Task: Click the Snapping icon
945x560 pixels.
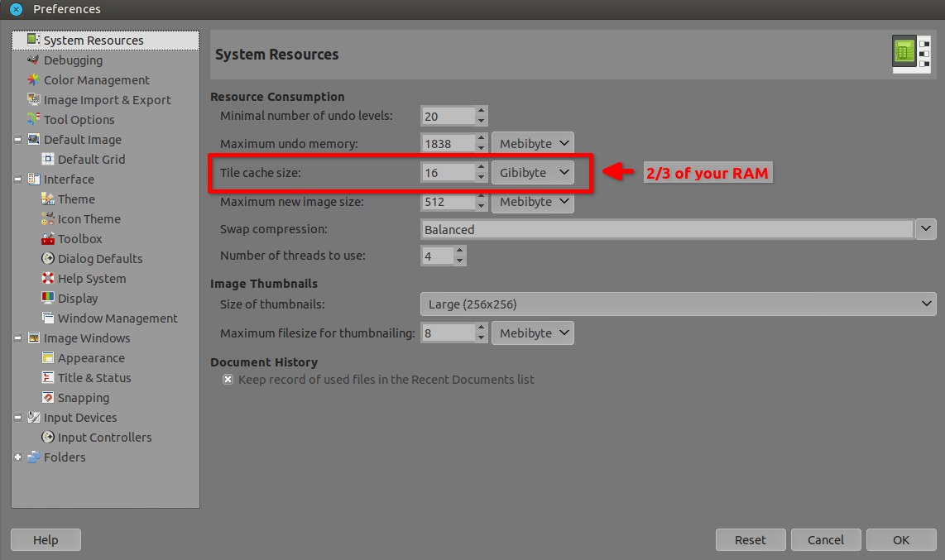Action: (x=48, y=397)
